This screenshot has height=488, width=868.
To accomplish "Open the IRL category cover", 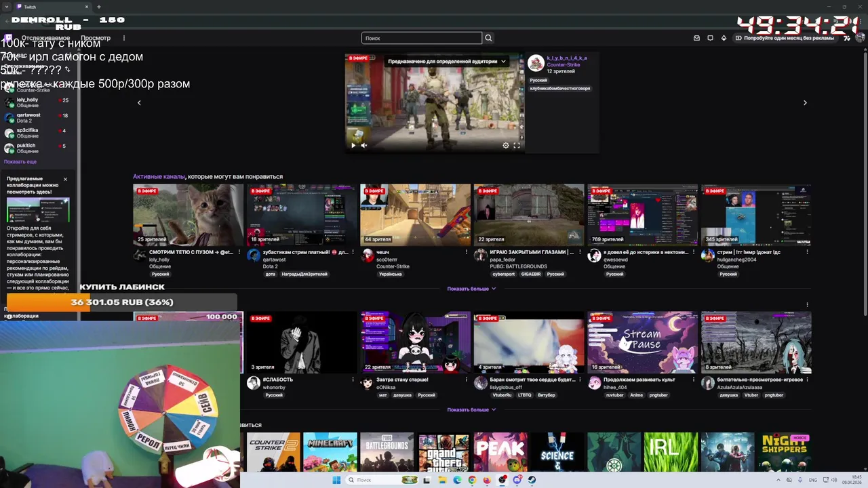I will pos(671,452).
